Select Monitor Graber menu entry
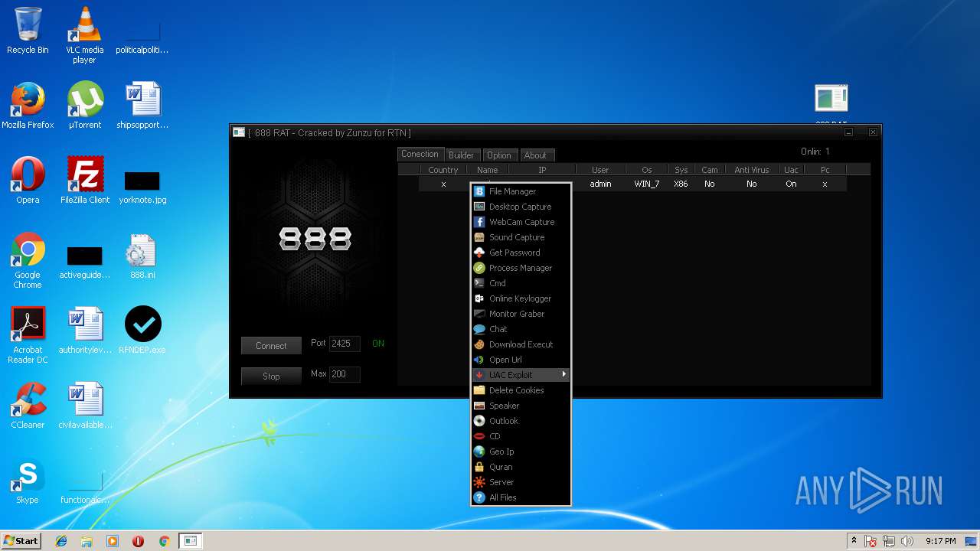 (520, 314)
